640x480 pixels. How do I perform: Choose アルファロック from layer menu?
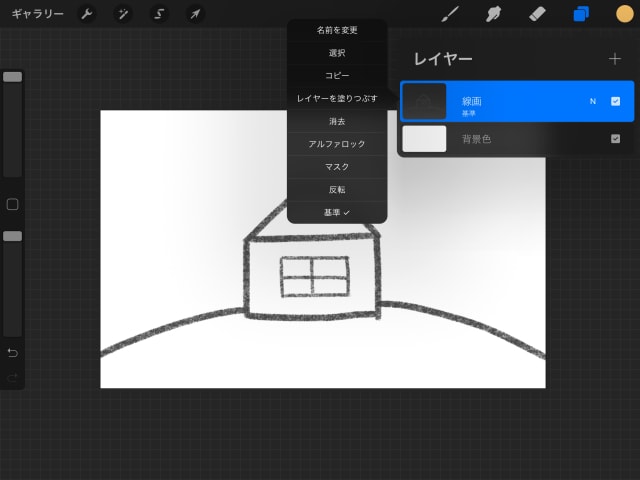point(337,144)
